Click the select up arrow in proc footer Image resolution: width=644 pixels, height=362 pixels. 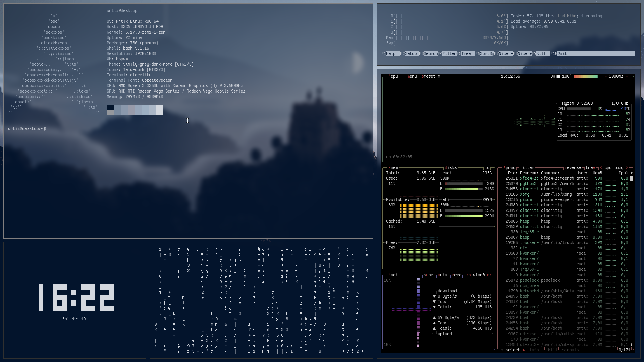[502, 350]
